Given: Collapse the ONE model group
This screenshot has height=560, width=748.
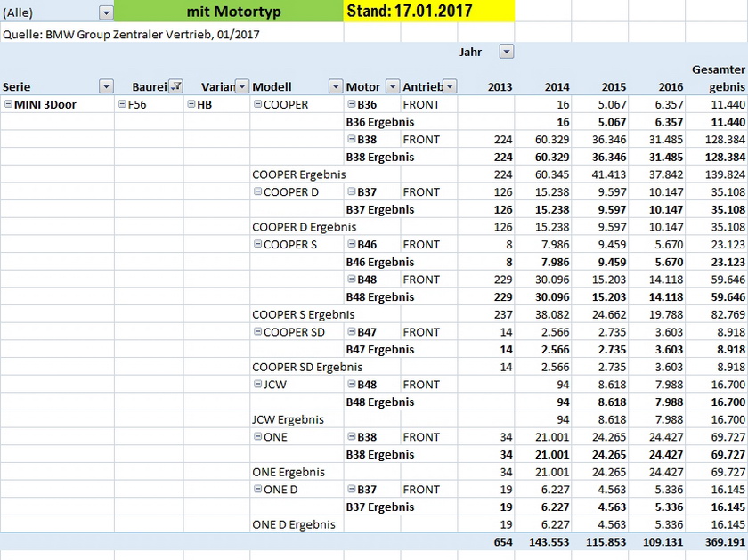Looking at the screenshot, I should pyautogui.click(x=257, y=436).
